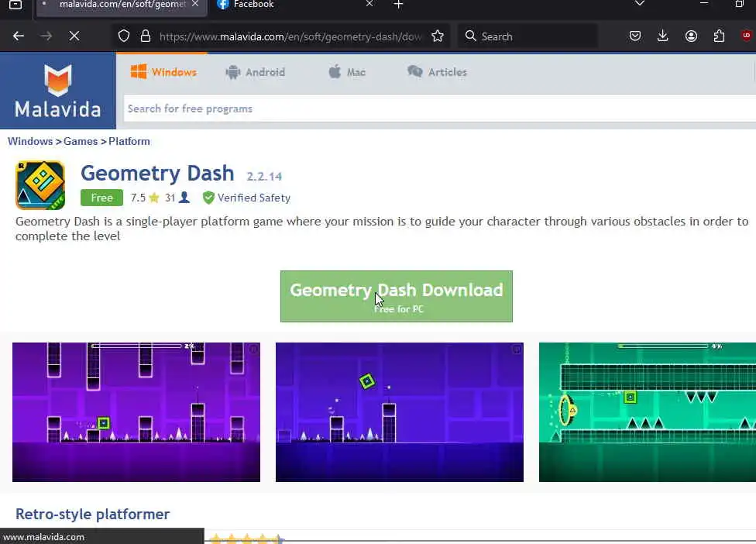
Task: Select the Windows platform menu item
Action: (x=163, y=72)
